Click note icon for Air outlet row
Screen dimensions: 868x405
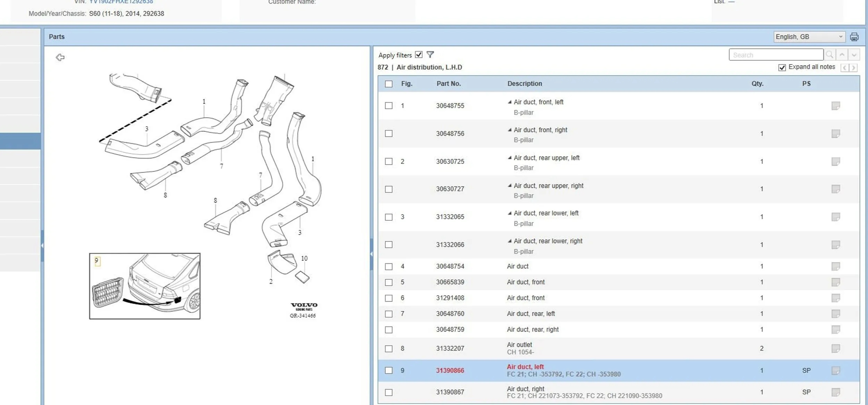(x=835, y=348)
